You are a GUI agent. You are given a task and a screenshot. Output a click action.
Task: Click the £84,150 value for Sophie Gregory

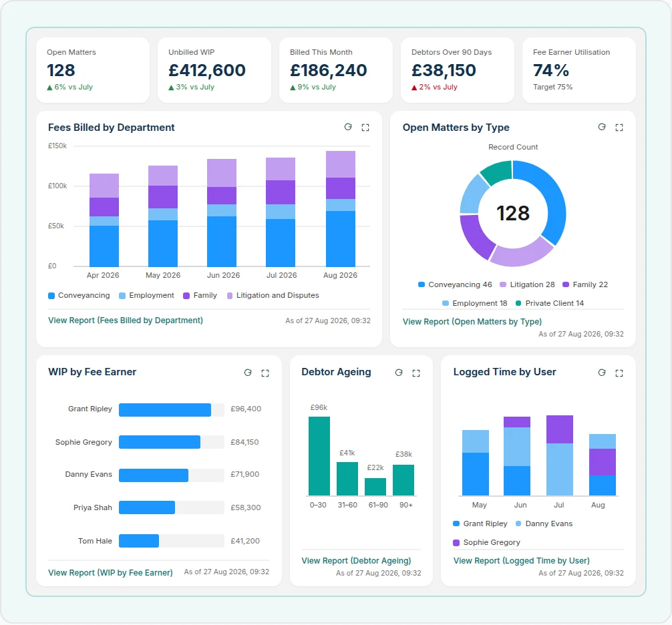pos(244,443)
